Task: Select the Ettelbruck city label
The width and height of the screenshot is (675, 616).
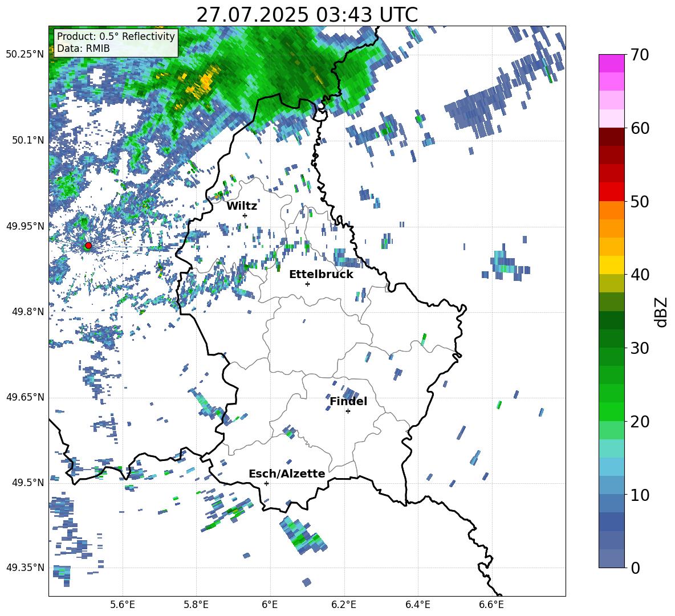Action: pos(321,275)
